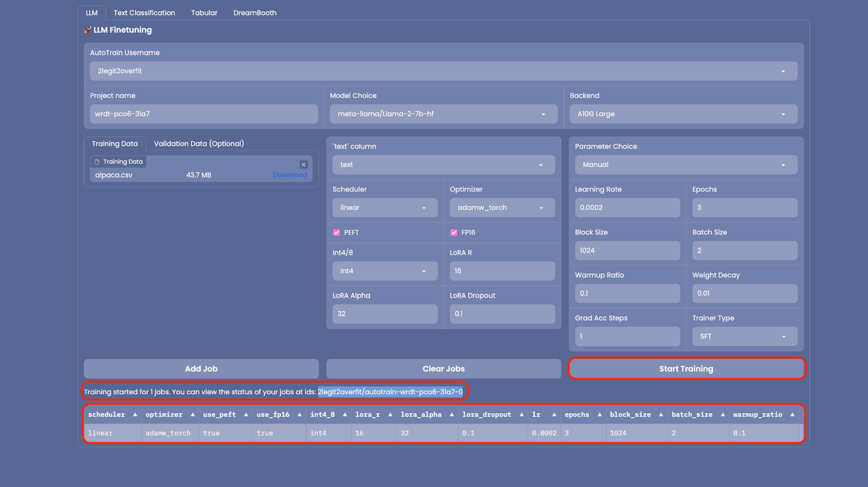Switch to the DreamBooth tab
The height and width of the screenshot is (487, 868).
(x=254, y=13)
